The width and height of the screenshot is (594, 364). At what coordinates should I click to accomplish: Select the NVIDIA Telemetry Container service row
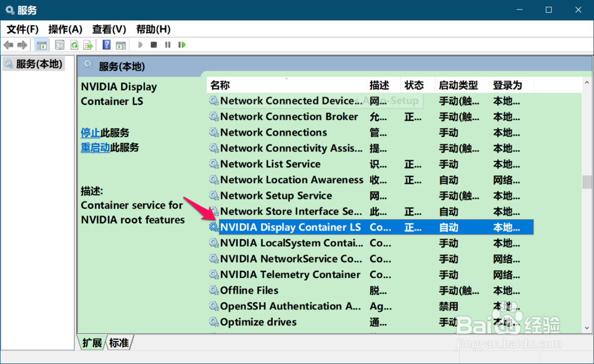coord(291,274)
